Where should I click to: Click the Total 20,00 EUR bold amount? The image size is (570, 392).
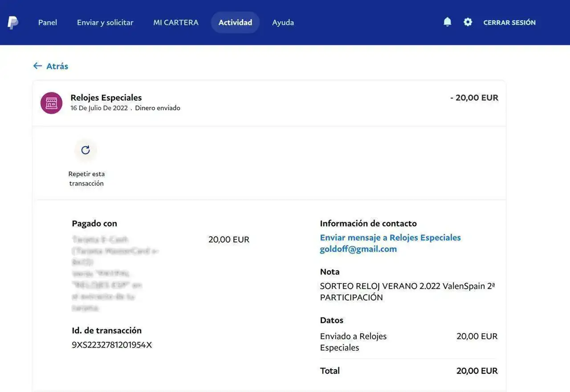point(477,371)
